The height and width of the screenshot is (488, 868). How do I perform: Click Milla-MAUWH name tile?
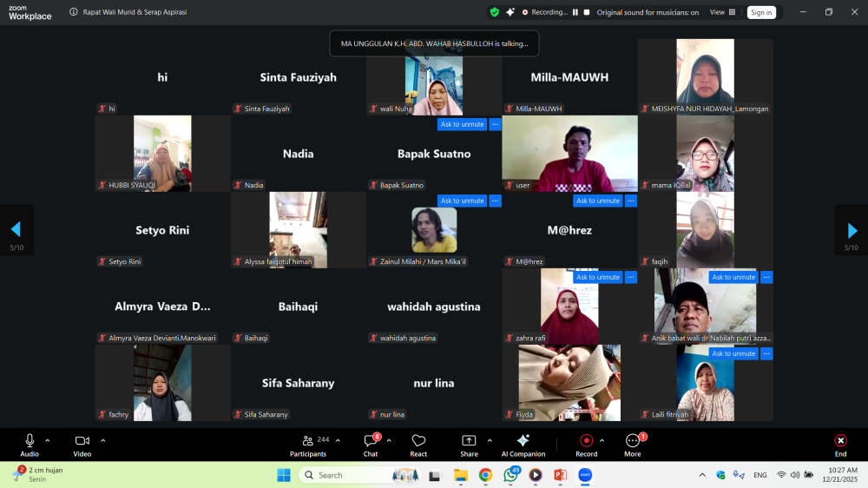[x=569, y=77]
